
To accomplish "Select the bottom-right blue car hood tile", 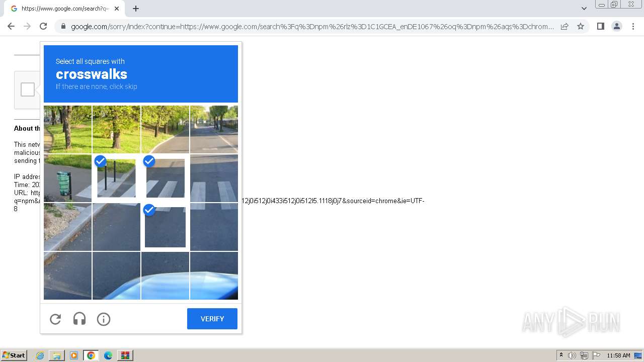I will pos(214,276).
